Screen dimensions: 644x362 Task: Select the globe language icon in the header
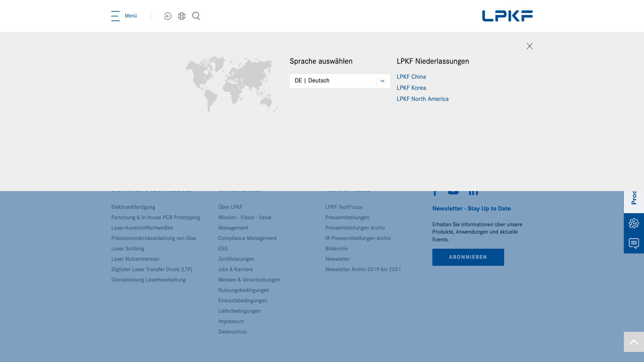182,16
